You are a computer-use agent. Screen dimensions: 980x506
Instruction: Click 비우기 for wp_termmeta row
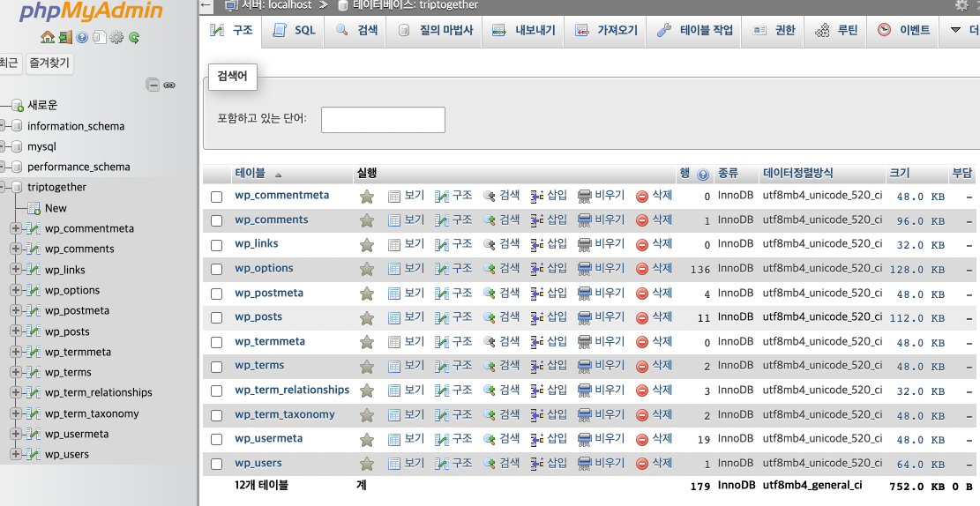(x=602, y=342)
